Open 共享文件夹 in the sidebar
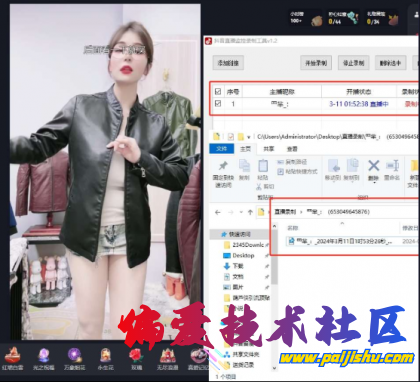The image size is (420, 382). click(241, 354)
